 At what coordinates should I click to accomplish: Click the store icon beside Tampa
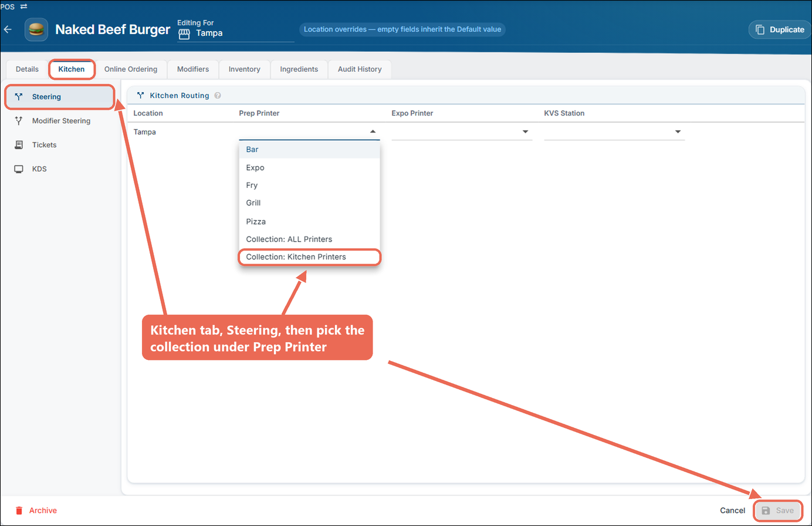point(184,34)
